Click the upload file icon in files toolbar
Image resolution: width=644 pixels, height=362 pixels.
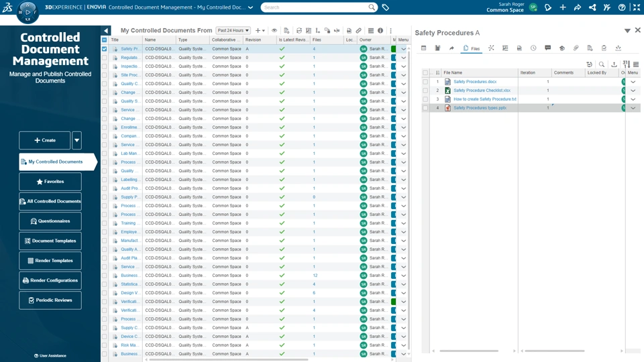coord(614,64)
